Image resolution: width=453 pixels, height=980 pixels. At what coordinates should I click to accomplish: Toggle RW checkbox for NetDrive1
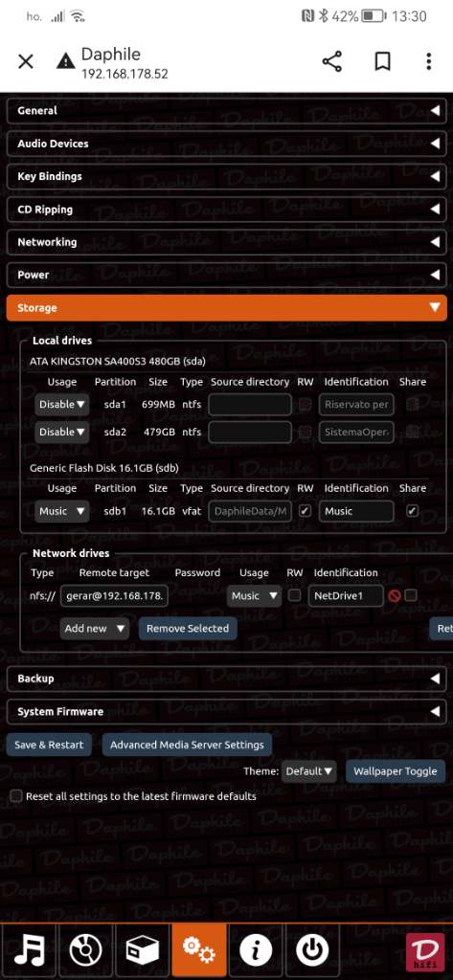pyautogui.click(x=294, y=595)
